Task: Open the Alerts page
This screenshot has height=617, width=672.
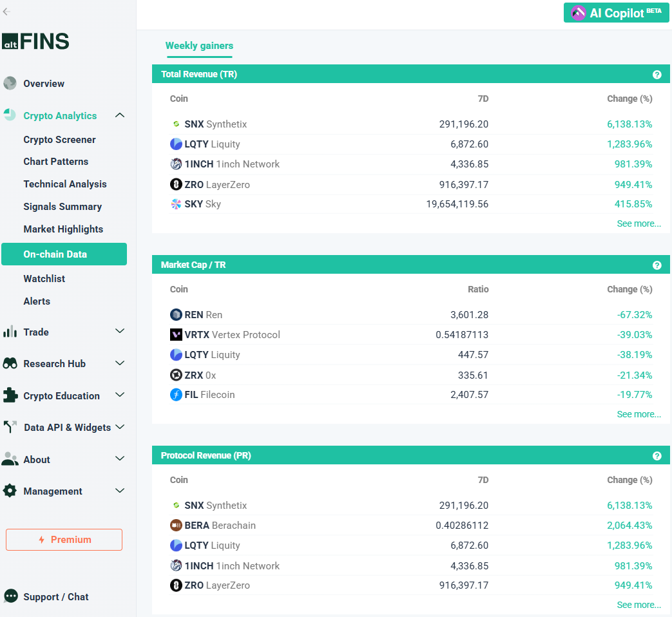Action: [x=37, y=301]
